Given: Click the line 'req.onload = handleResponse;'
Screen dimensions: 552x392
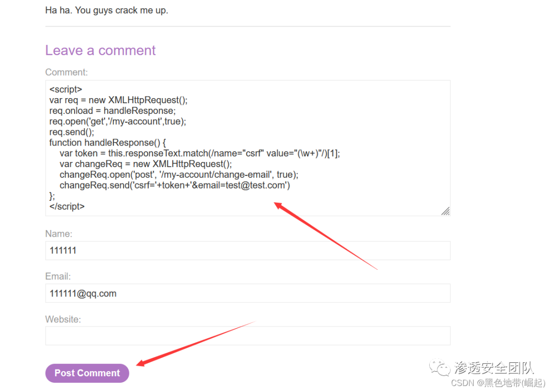Looking at the screenshot, I should click(x=112, y=111).
